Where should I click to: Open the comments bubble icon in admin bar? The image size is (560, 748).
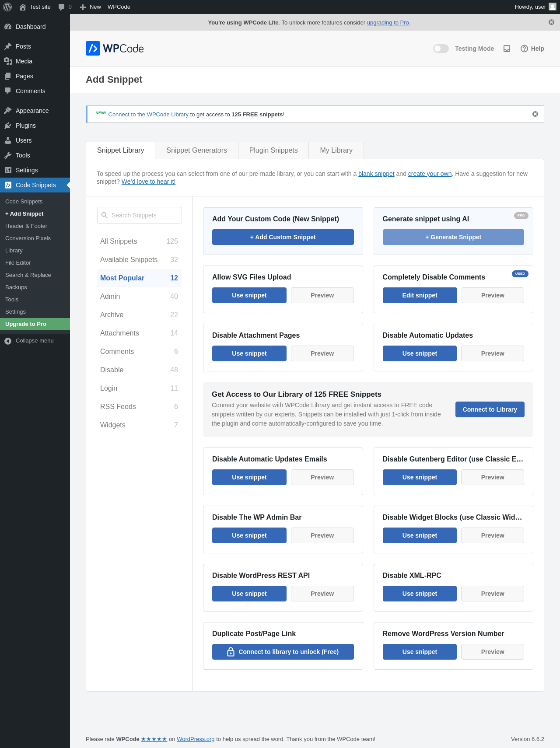62,7
